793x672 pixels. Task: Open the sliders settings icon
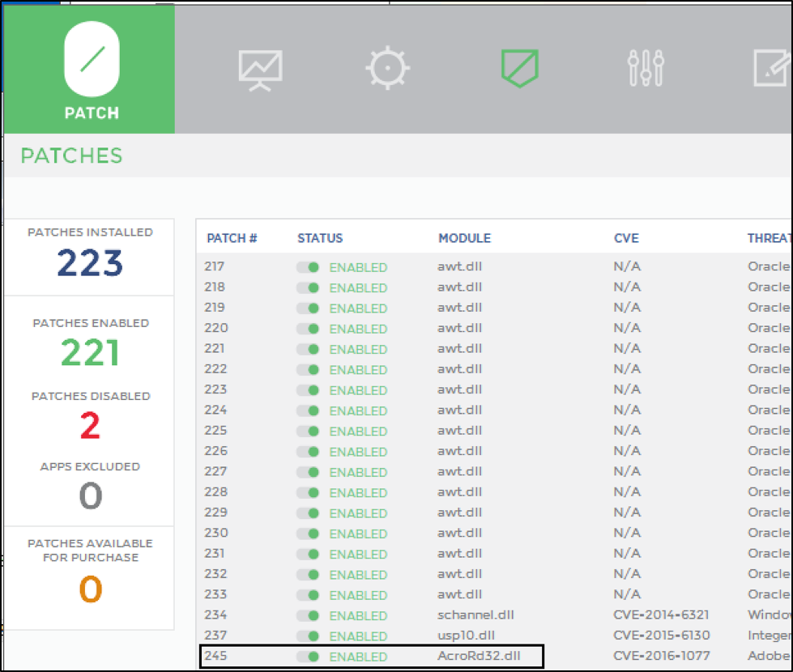point(646,68)
